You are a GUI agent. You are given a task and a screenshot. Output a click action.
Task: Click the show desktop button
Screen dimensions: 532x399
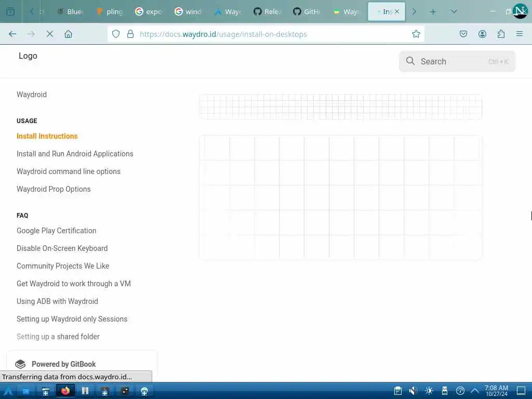coord(521,391)
